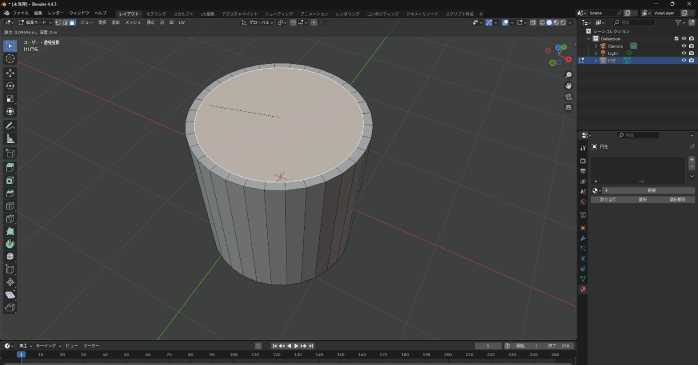Select the Move tool
Image resolution: width=698 pixels, height=365 pixels.
point(10,73)
